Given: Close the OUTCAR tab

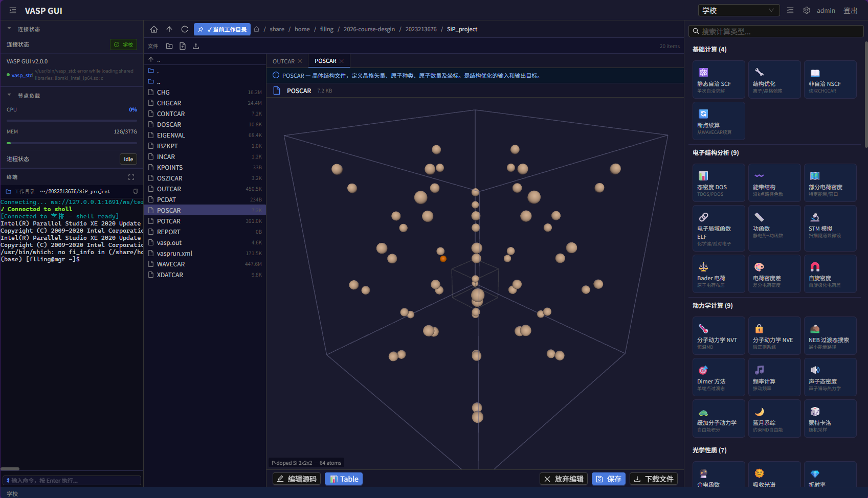Looking at the screenshot, I should 300,61.
